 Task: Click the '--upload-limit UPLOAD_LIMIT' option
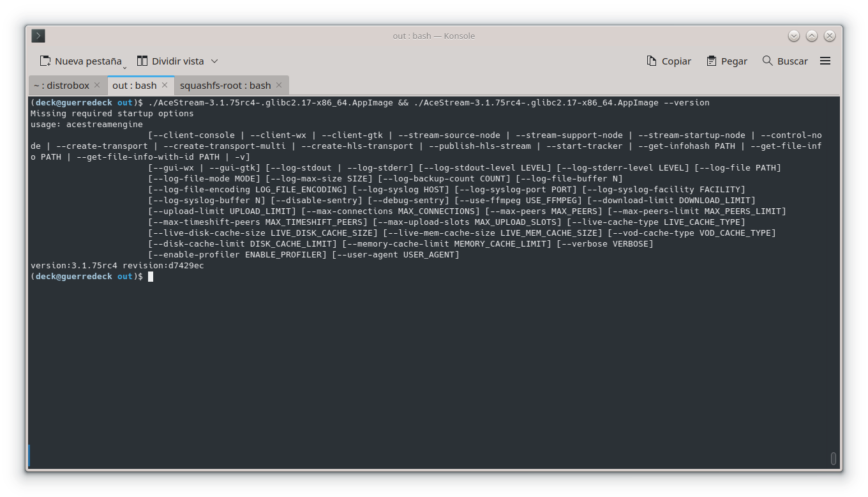(x=222, y=211)
